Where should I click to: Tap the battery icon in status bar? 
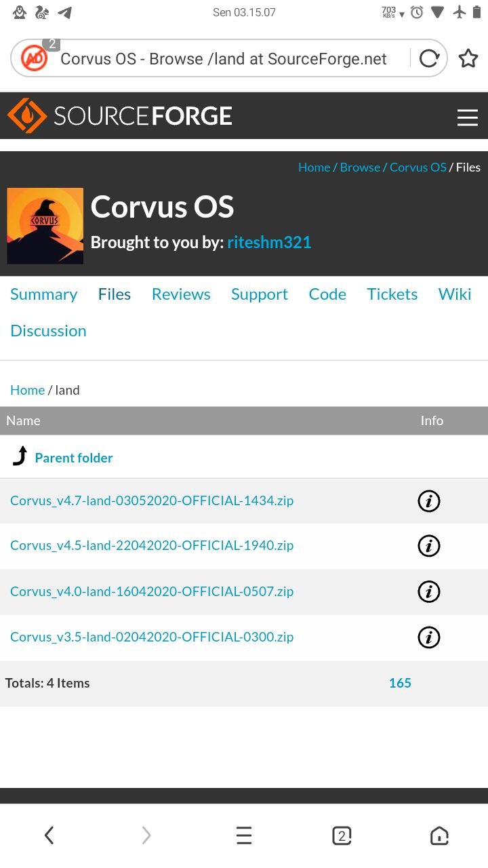476,12
